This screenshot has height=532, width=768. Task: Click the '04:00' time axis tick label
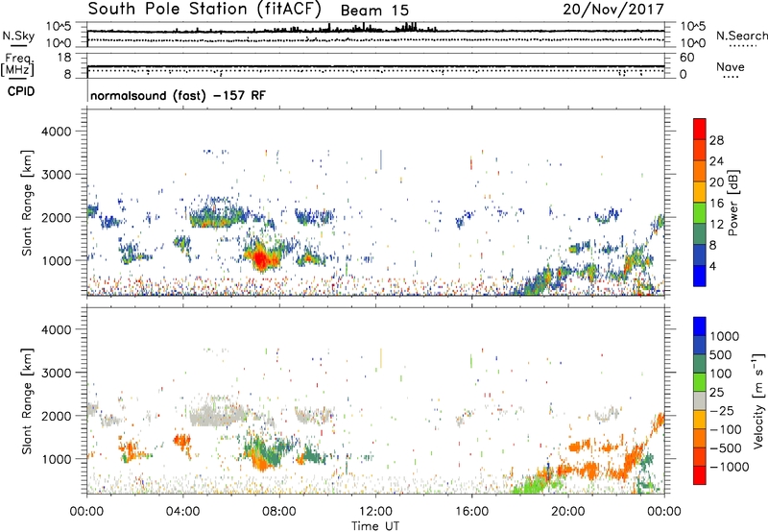(182, 512)
